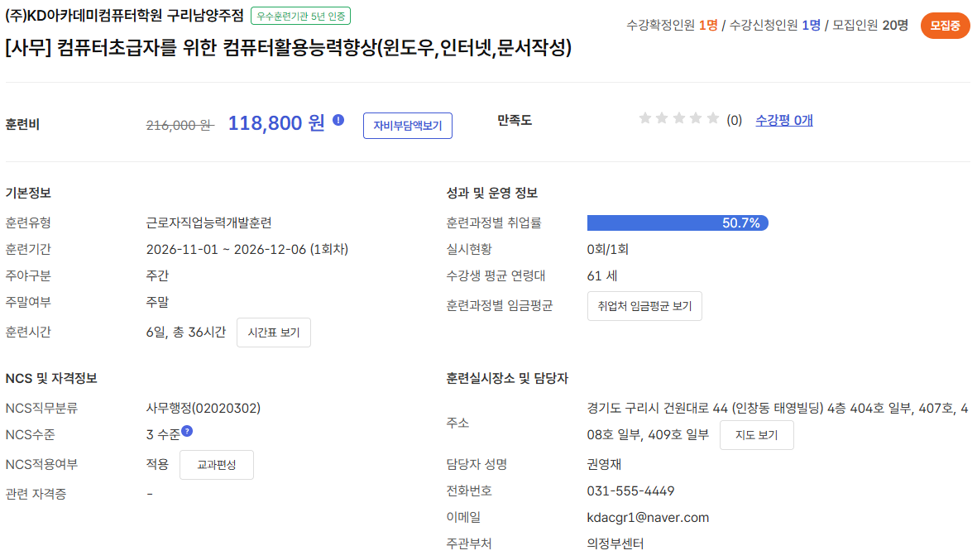
Task: Click the question mark icon next to 3 수준
Action: click(x=187, y=430)
